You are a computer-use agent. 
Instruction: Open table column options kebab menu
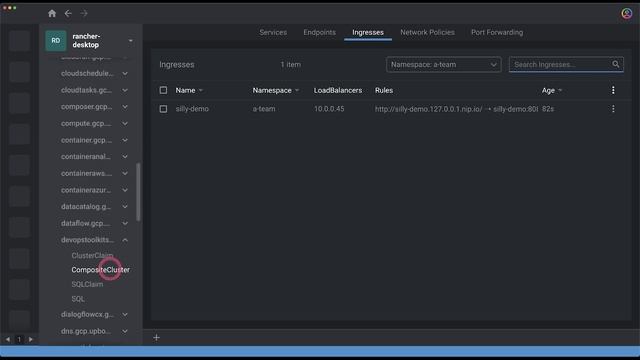tap(613, 90)
